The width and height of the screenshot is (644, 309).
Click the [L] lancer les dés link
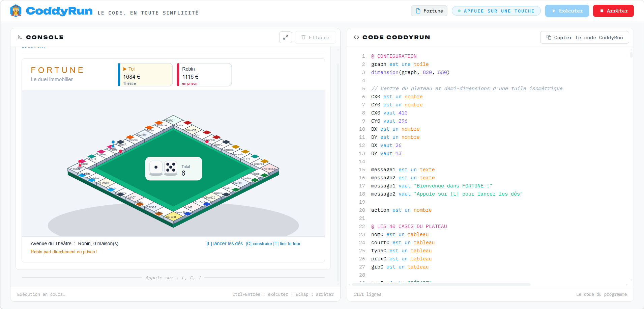click(225, 243)
